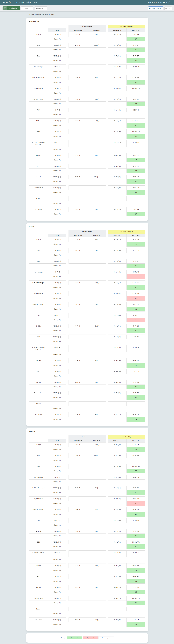Click the Word Reading SEN 5.9 change cell
The width and height of the screenshot is (174, 644).
click(x=136, y=136)
